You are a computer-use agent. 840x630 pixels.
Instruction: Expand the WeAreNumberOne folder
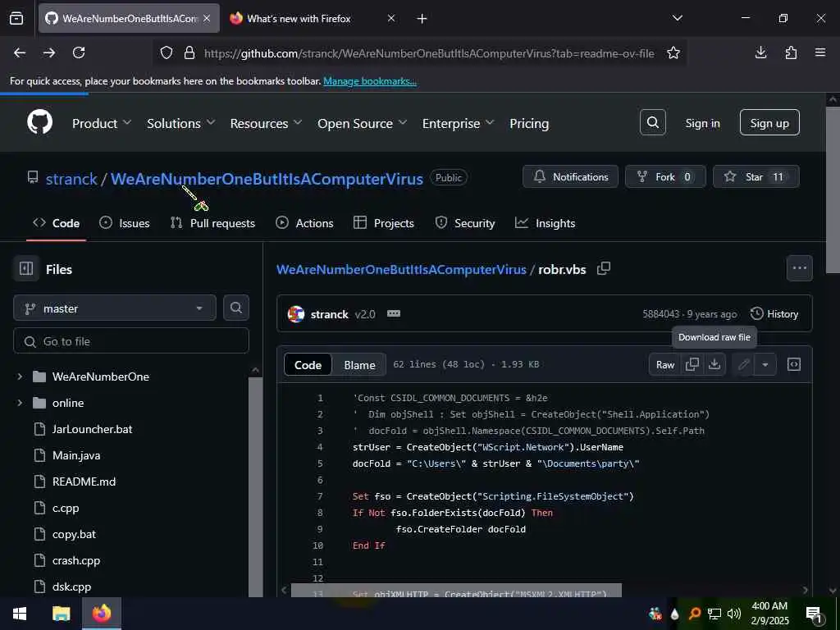20,377
